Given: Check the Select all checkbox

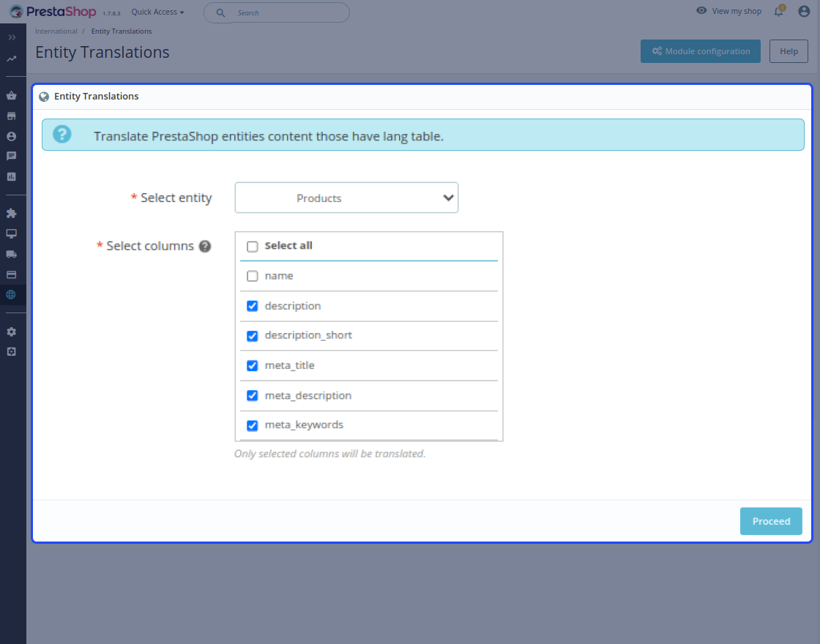Looking at the screenshot, I should pyautogui.click(x=253, y=247).
